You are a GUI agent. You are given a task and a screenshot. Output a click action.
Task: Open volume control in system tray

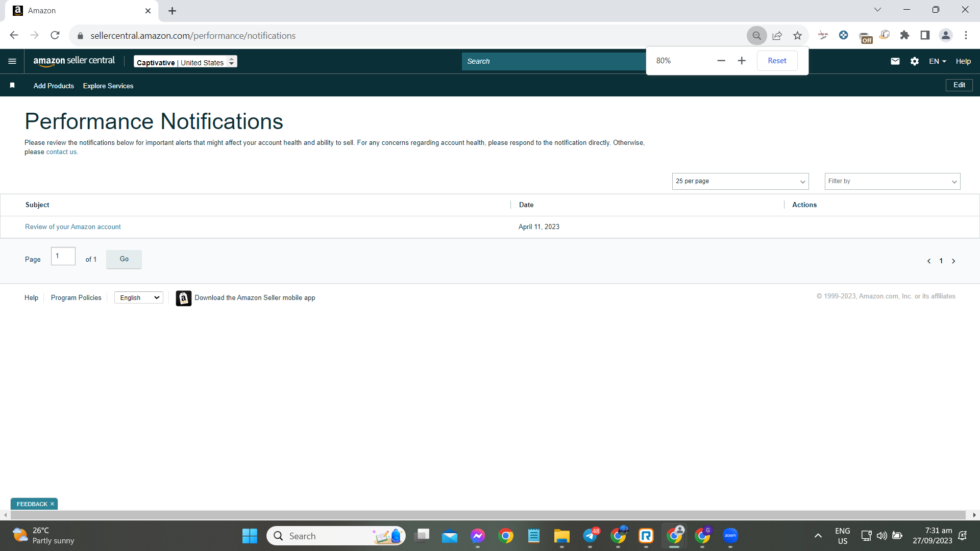coord(881,536)
